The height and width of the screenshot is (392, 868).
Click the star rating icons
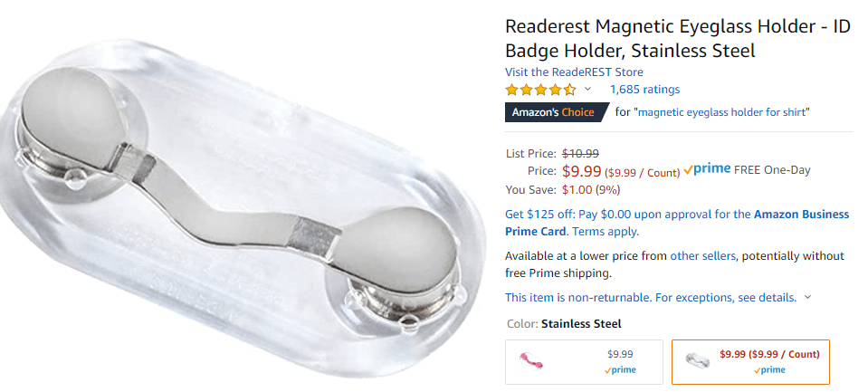coord(540,89)
